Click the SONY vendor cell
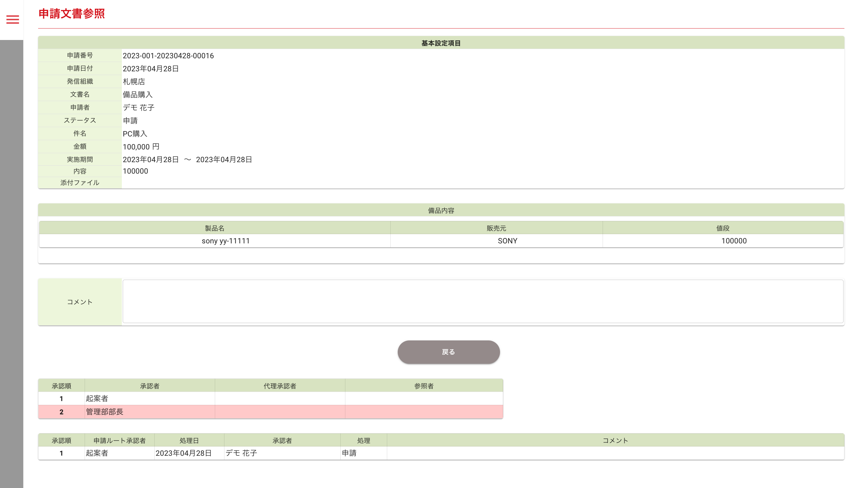Image resolution: width=868 pixels, height=488 pixels. tap(507, 241)
